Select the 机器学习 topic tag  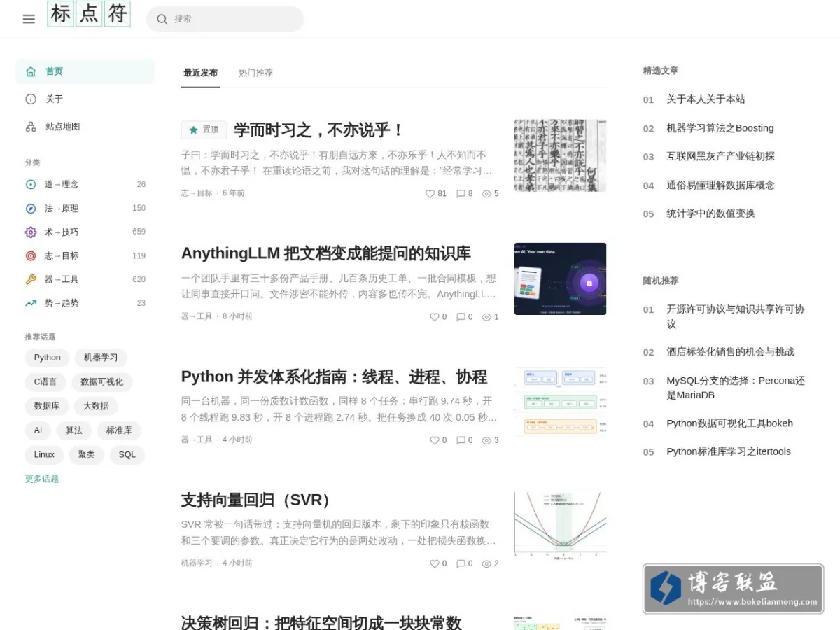pyautogui.click(x=101, y=358)
